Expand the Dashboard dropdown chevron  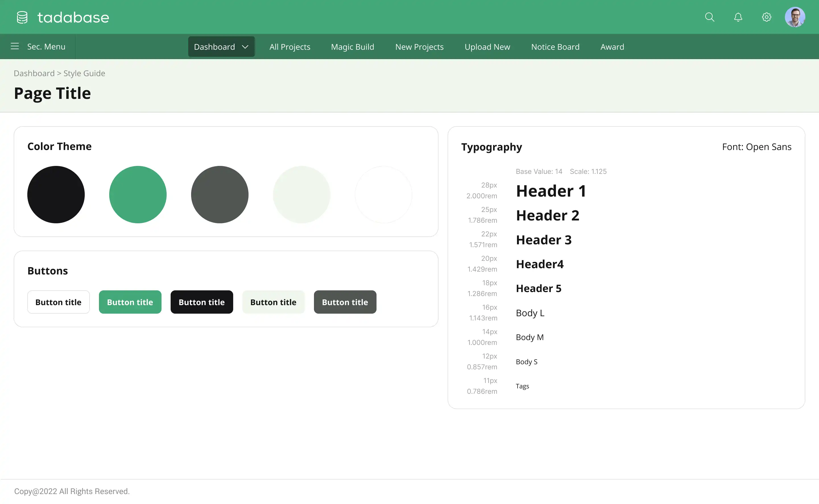click(x=245, y=47)
